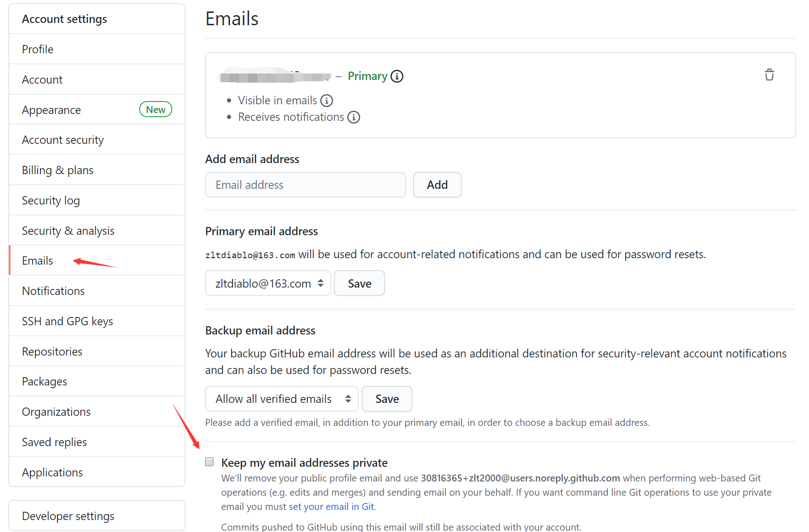
Task: Click info icon beside Visible in emails
Action: click(x=327, y=101)
